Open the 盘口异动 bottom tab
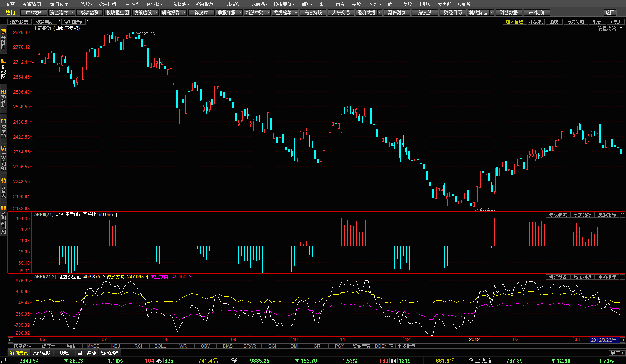 [x=87, y=353]
